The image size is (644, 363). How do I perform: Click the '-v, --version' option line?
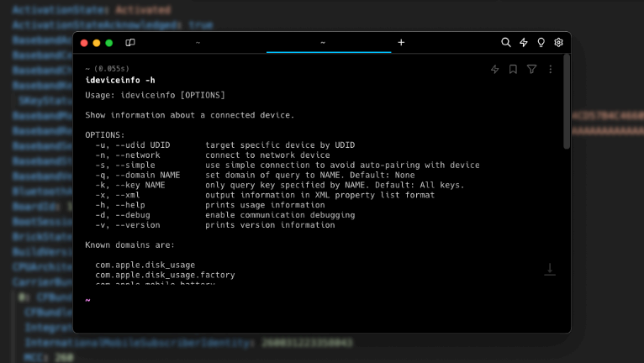215,225
